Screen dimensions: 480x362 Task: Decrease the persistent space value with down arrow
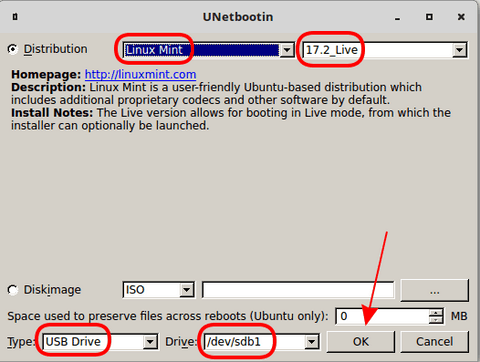coord(436,320)
